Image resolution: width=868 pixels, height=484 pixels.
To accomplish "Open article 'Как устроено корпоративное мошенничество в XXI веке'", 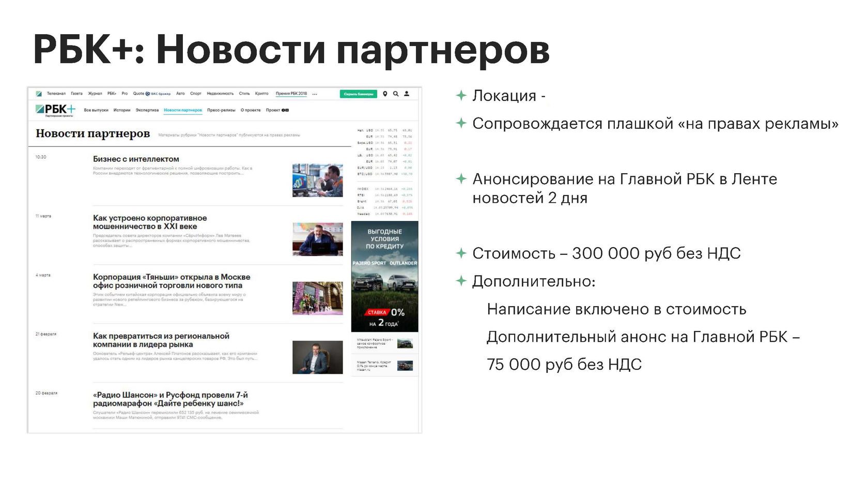I will (x=150, y=222).
